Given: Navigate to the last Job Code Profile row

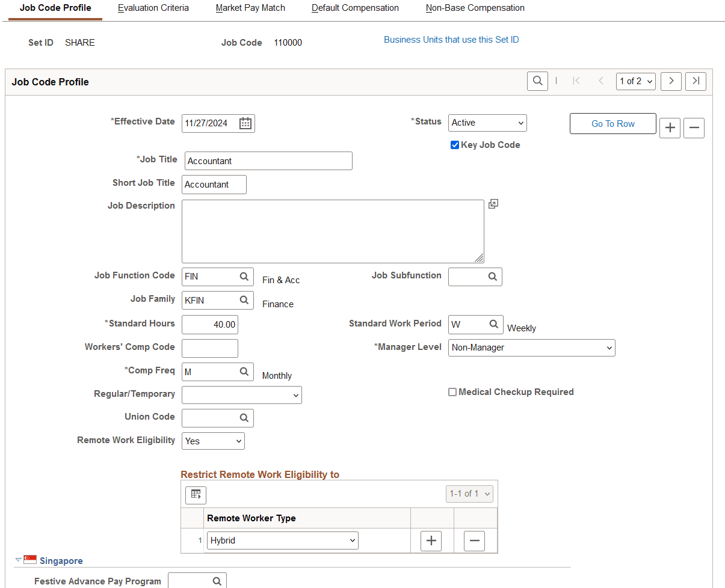Looking at the screenshot, I should coord(696,81).
